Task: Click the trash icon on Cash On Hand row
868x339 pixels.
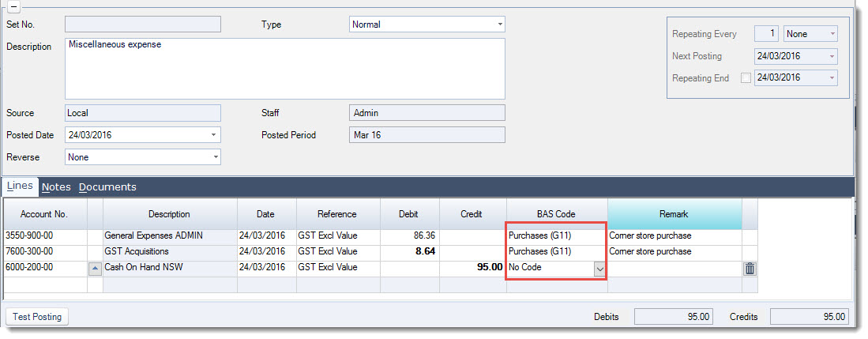Action: point(750,269)
